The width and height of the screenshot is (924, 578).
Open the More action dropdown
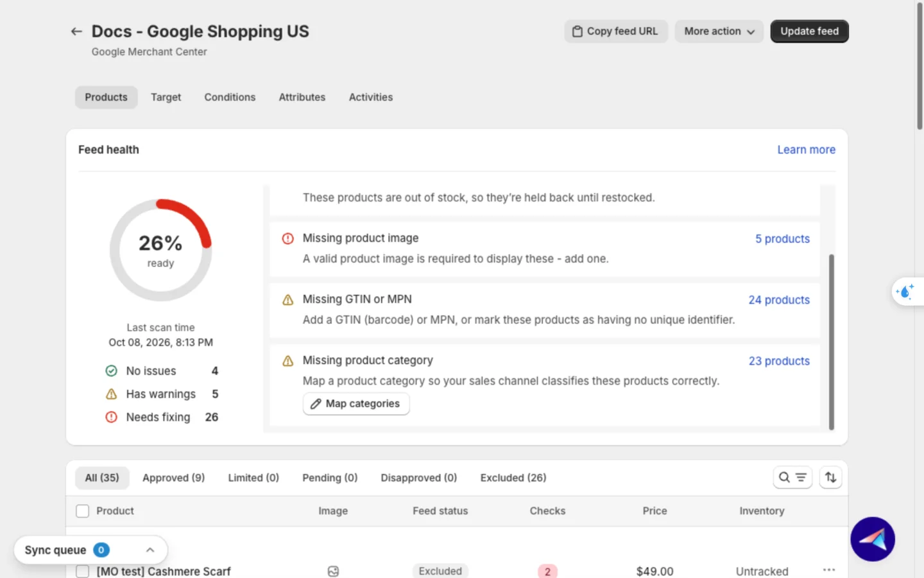click(x=719, y=31)
